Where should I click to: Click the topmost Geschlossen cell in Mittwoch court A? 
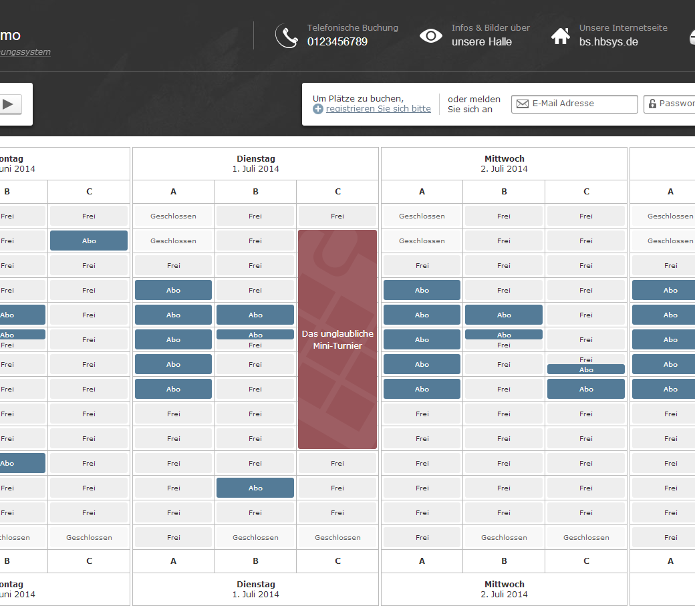click(422, 216)
